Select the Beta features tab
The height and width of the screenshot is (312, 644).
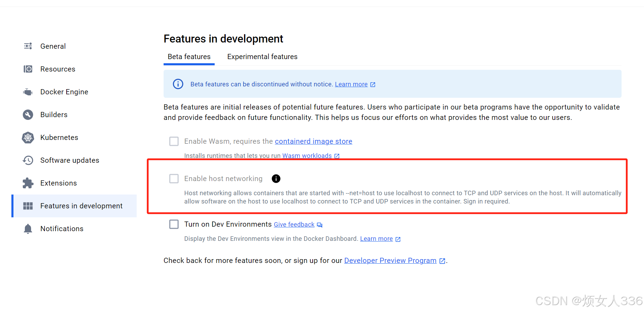(189, 56)
